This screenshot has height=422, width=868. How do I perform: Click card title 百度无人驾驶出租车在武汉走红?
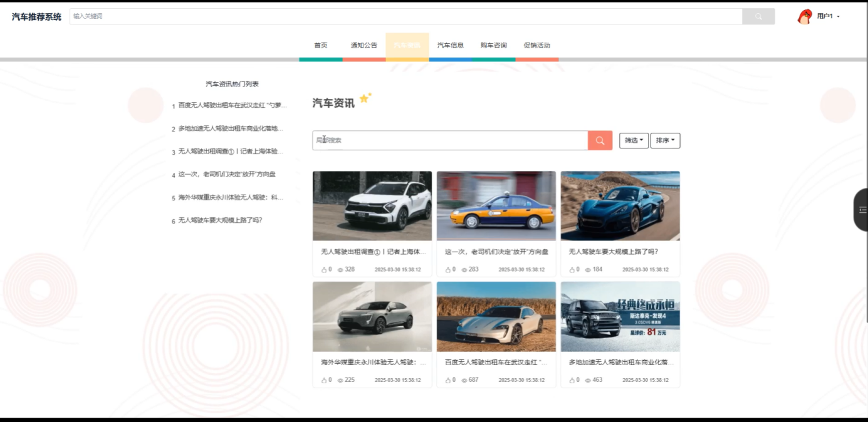496,363
